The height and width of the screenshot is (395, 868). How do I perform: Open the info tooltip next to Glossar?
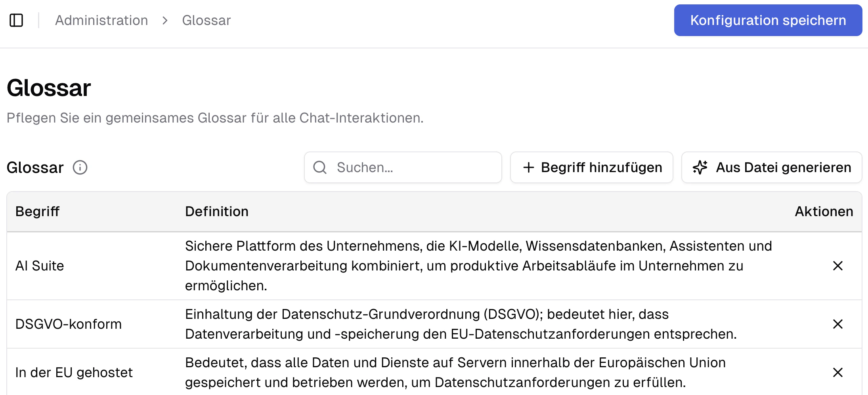[x=80, y=168]
